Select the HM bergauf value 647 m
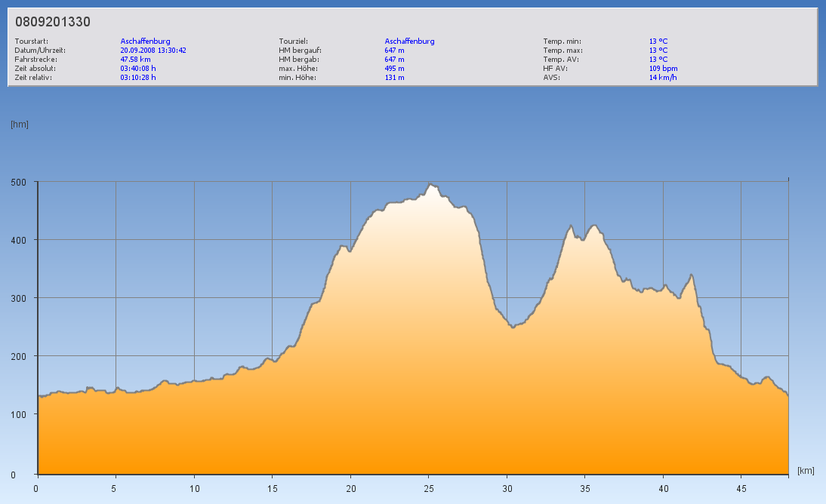This screenshot has width=826, height=504. click(x=394, y=51)
